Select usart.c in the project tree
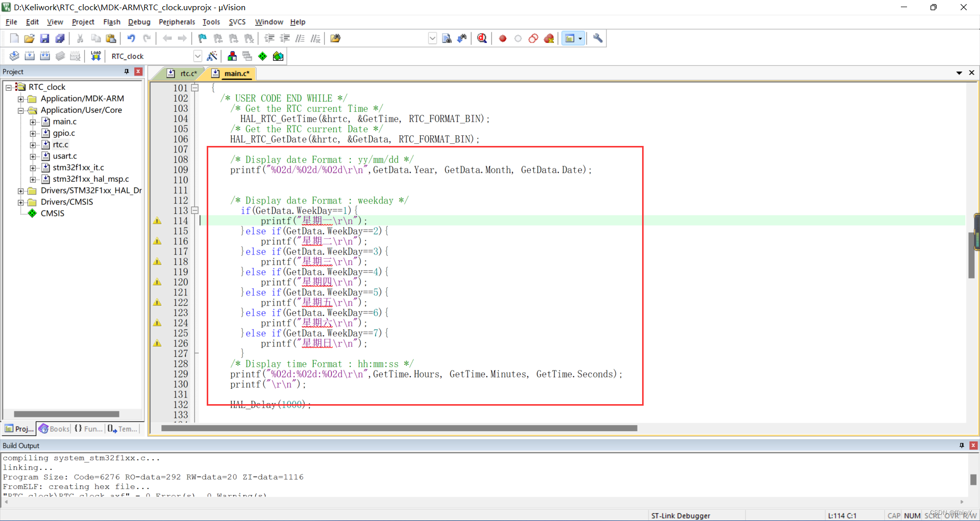The image size is (980, 521). tap(65, 156)
